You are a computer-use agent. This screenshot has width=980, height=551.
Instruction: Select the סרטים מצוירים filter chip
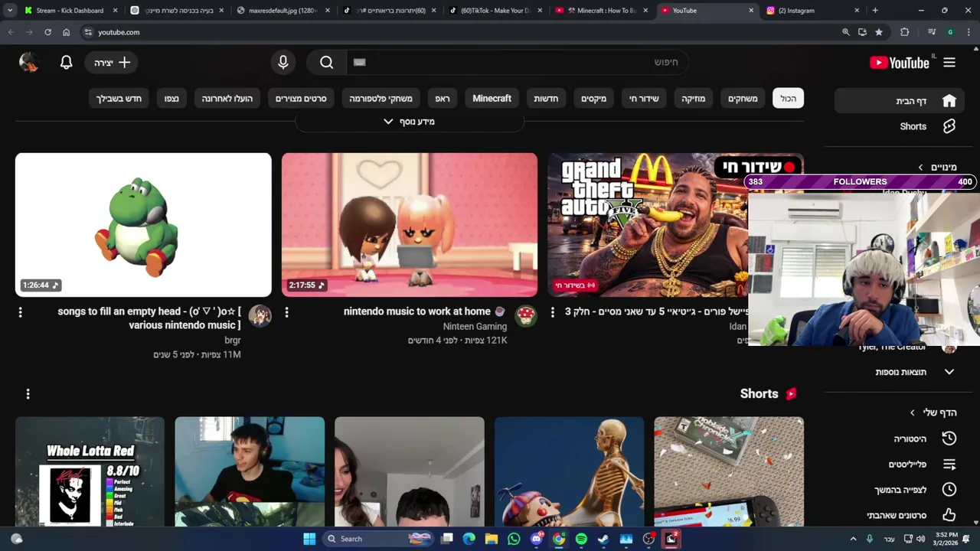(301, 99)
